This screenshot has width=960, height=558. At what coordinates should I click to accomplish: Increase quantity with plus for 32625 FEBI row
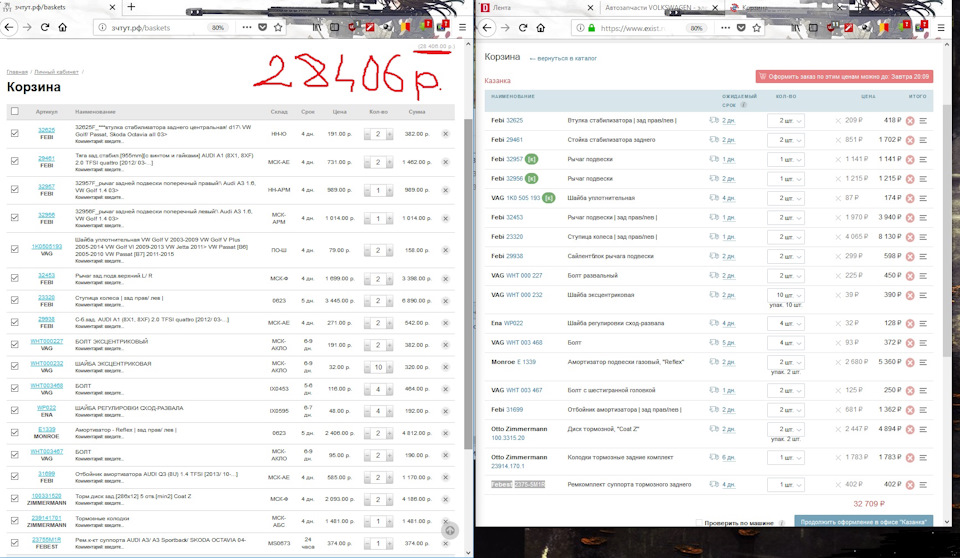coord(389,134)
